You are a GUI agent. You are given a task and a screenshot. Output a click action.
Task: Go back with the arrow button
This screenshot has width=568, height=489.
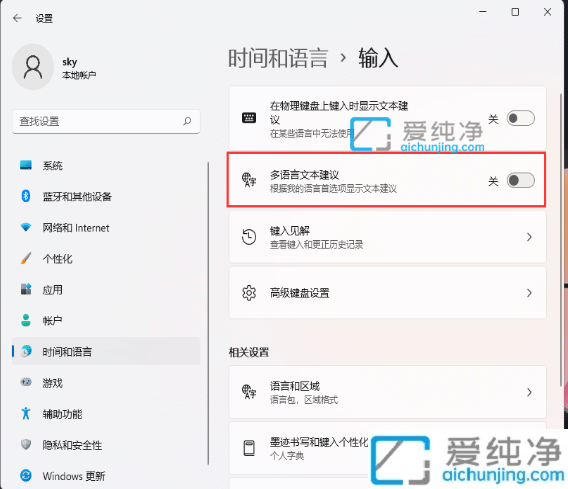point(17,18)
